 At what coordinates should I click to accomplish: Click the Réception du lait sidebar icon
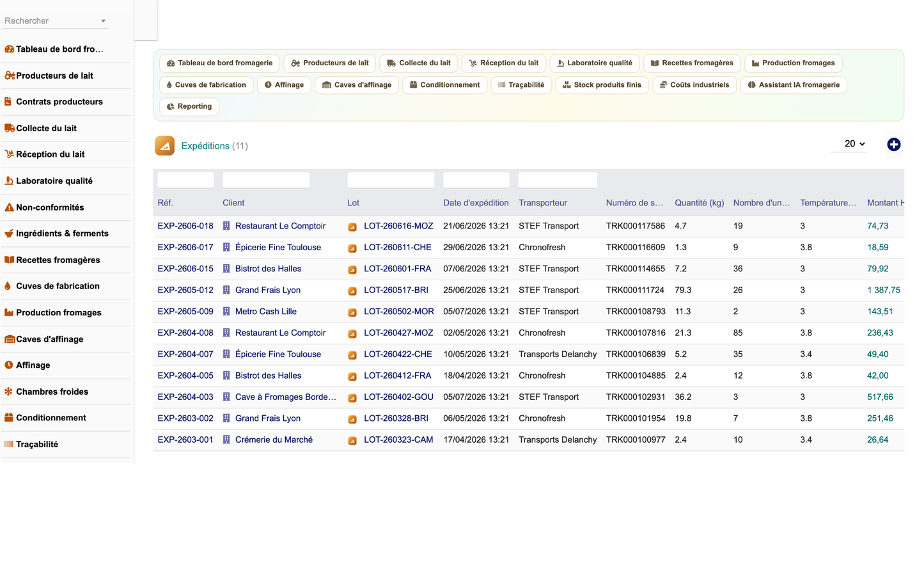click(10, 154)
